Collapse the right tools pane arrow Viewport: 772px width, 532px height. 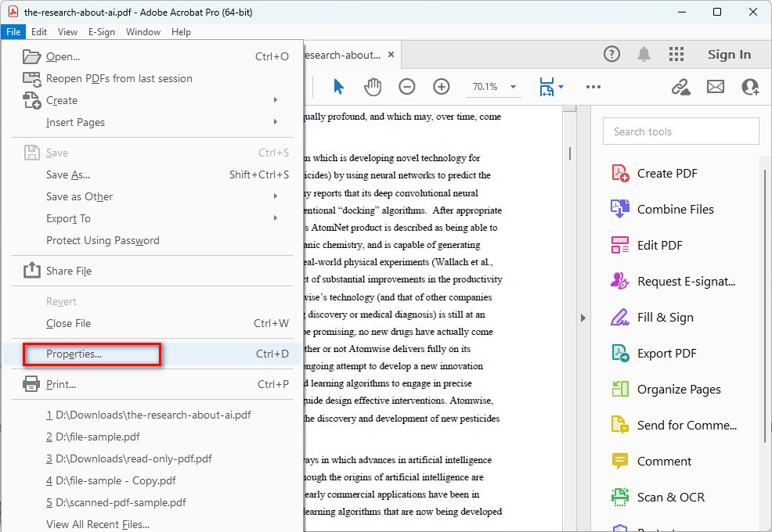583,318
